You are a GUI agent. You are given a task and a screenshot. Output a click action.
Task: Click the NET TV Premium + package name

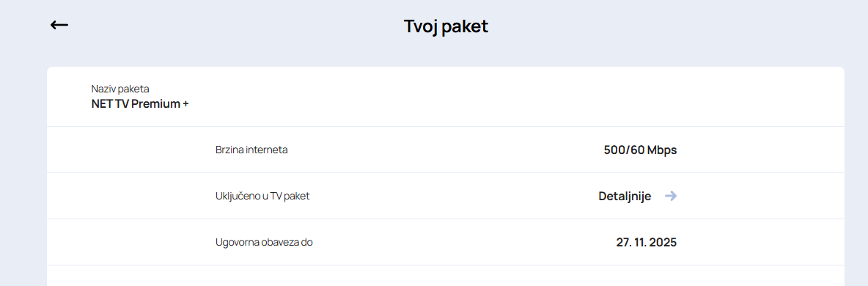click(x=140, y=103)
